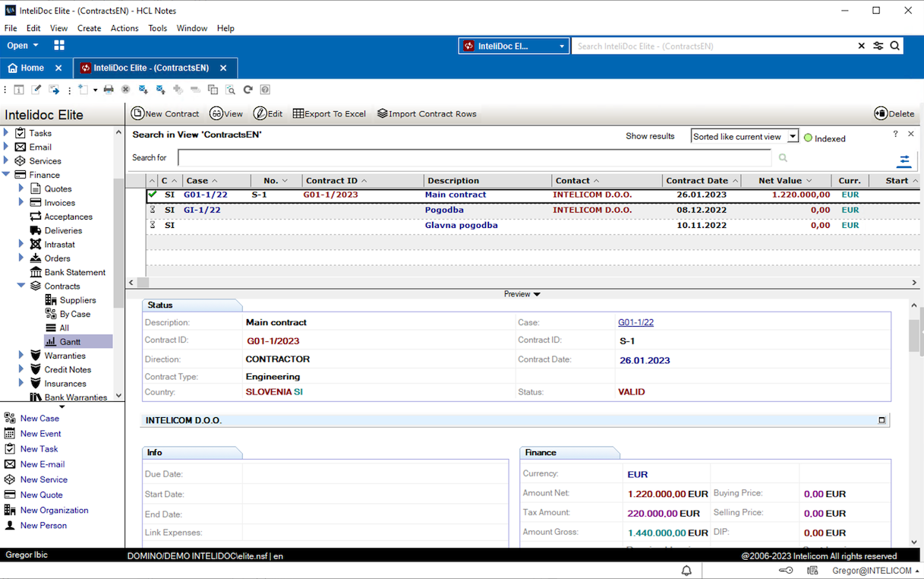The width and height of the screenshot is (924, 579).
Task: Clear the top search box with X
Action: (x=862, y=46)
